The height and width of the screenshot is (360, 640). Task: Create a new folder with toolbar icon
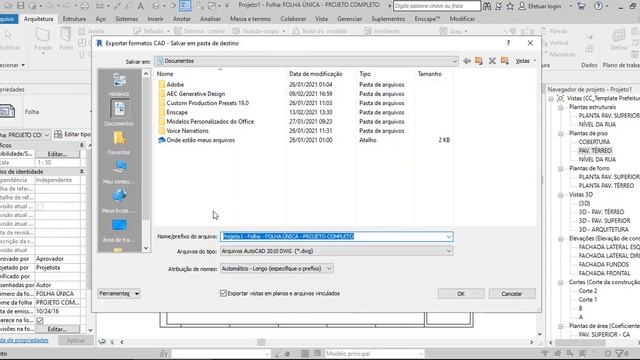coord(505,61)
